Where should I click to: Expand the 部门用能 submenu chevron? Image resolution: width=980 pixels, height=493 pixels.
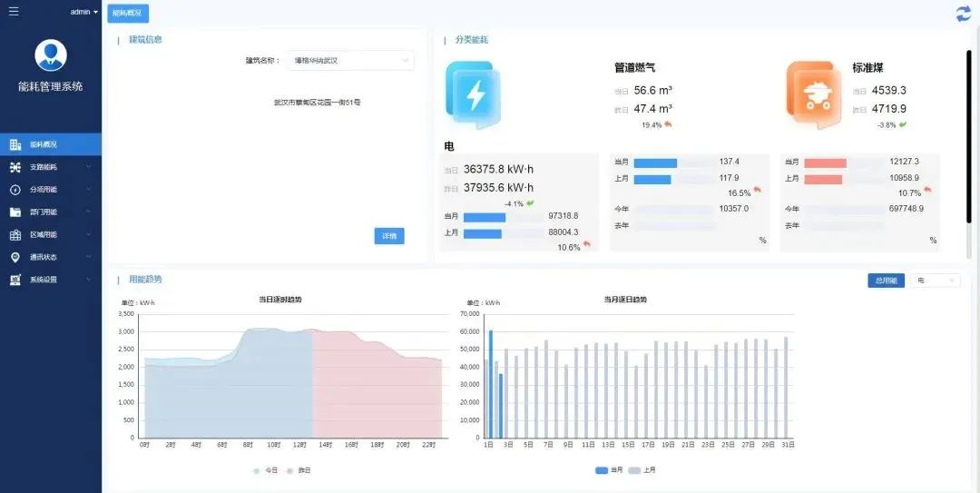click(88, 212)
